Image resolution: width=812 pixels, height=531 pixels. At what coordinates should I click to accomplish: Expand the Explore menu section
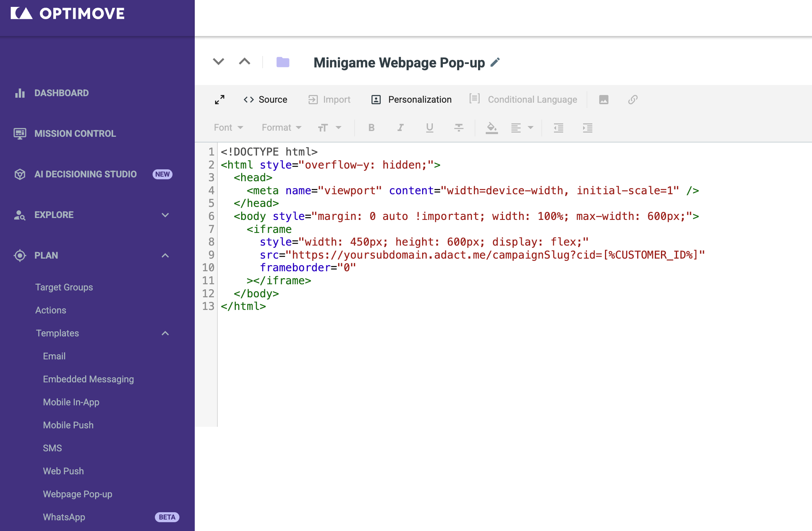pos(165,215)
